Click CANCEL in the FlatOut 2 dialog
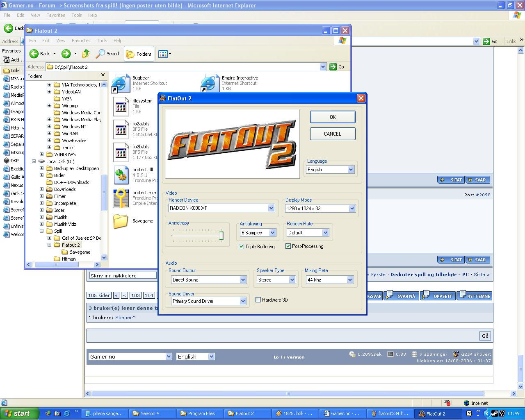The width and height of the screenshot is (525, 420). tap(333, 134)
